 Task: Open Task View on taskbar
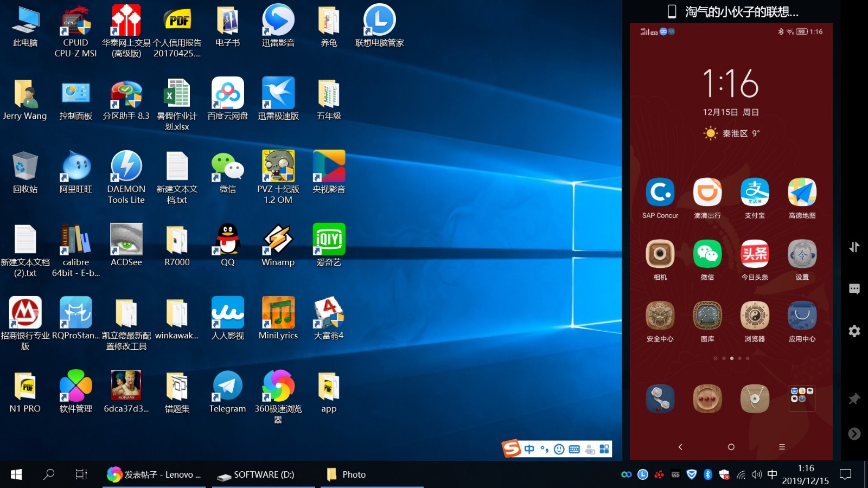[x=81, y=474]
